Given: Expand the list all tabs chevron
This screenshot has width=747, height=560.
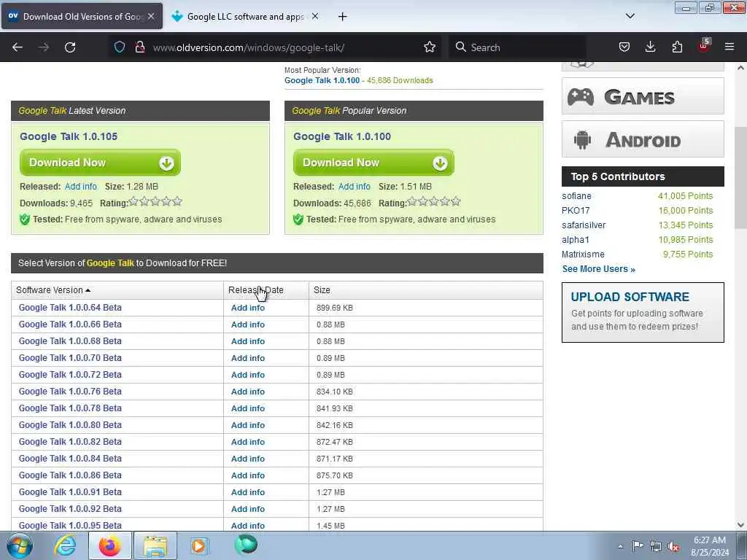Looking at the screenshot, I should point(630,16).
